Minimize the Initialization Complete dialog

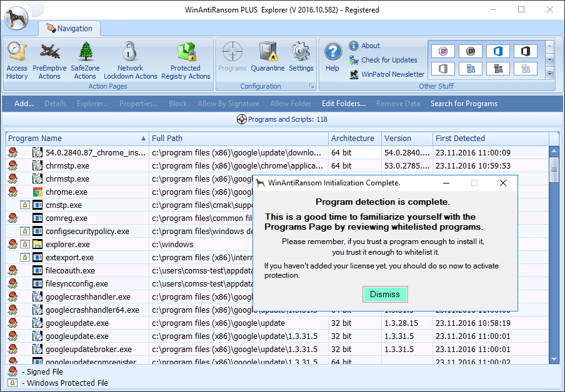click(446, 184)
